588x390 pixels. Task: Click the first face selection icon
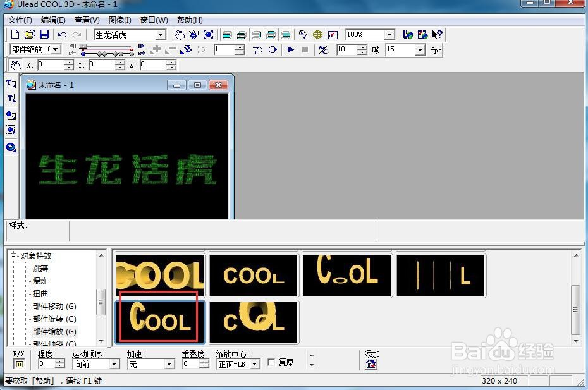[226, 35]
